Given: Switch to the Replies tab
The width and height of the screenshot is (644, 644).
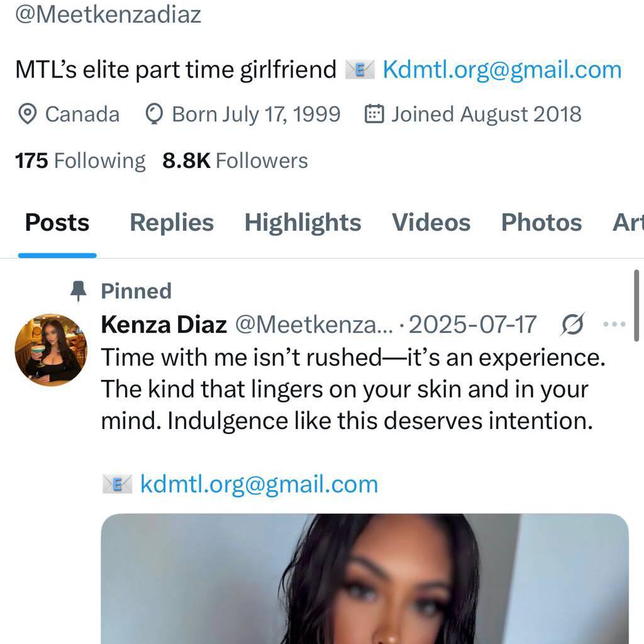Looking at the screenshot, I should pyautogui.click(x=172, y=223).
